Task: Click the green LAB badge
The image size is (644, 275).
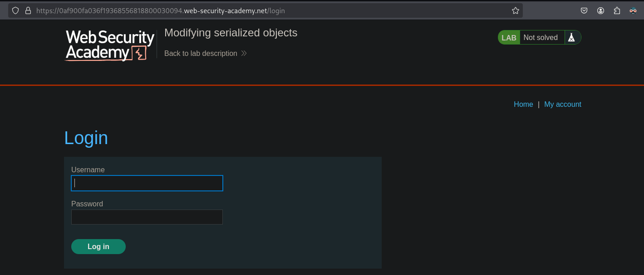Action: pos(509,38)
